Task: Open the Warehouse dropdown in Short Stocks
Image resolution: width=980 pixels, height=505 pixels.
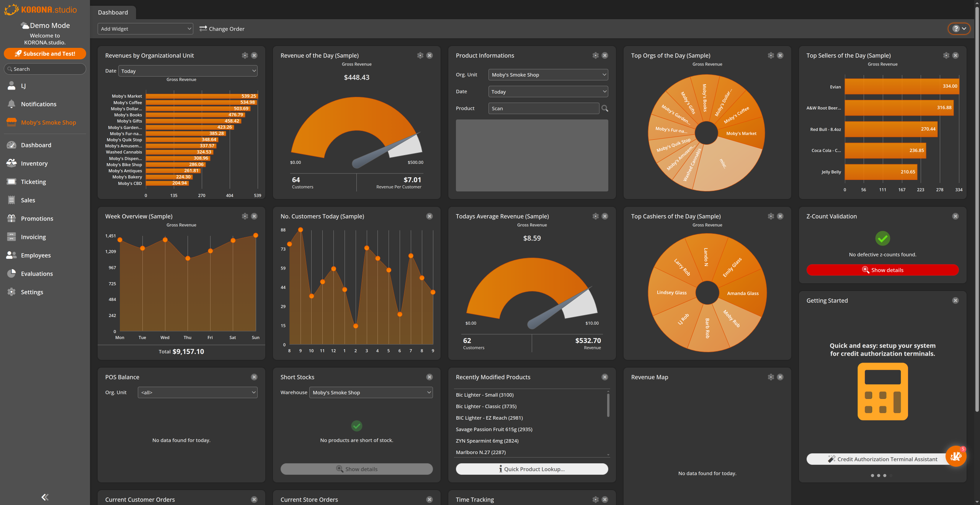Action: tap(371, 392)
